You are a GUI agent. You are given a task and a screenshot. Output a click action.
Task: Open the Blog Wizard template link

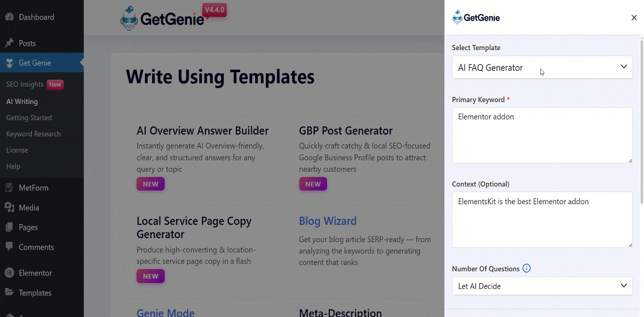point(328,221)
